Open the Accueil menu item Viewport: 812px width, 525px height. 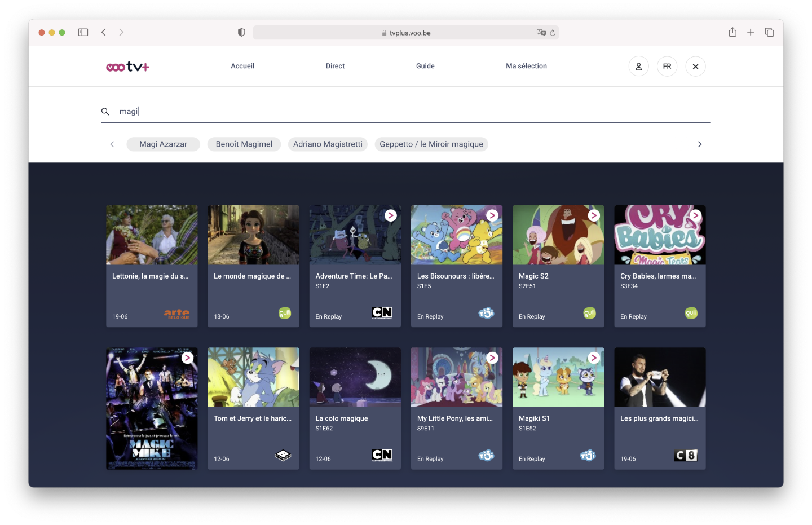point(242,66)
